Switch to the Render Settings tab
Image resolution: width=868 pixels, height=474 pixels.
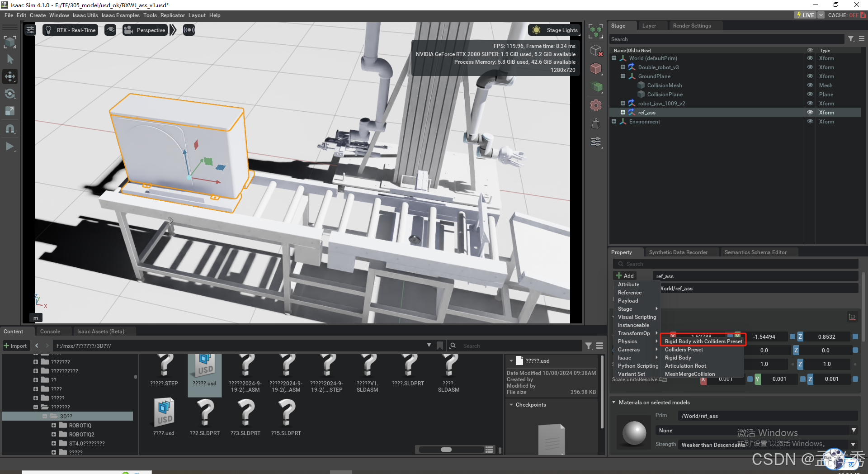click(692, 26)
